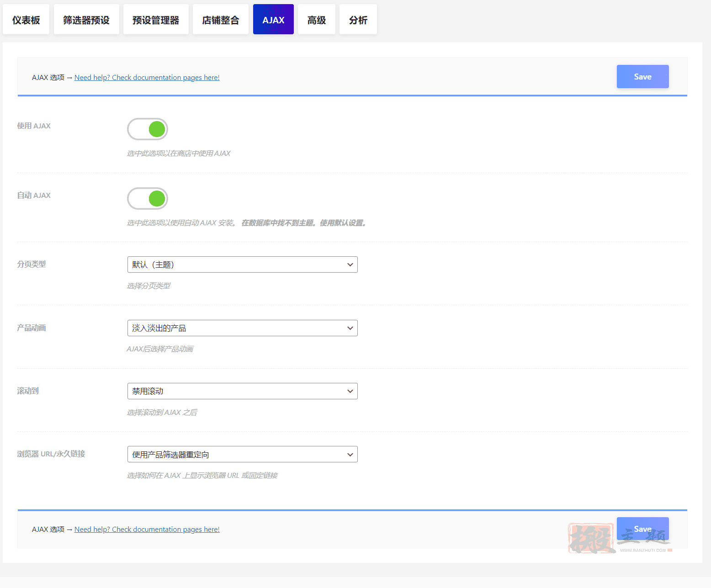Screen dimensions: 711x588
Task: Open the top documentation help link
Action: coord(147,78)
